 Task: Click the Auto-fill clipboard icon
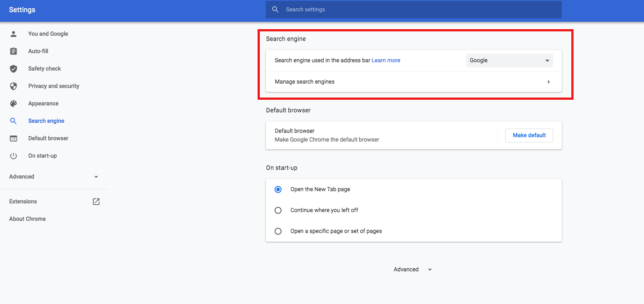[13, 51]
